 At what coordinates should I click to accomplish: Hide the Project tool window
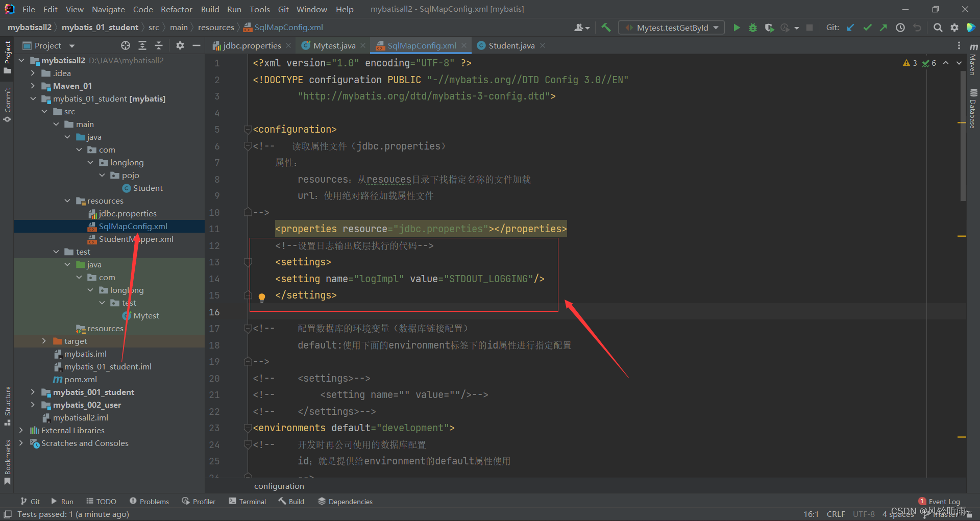(196, 45)
